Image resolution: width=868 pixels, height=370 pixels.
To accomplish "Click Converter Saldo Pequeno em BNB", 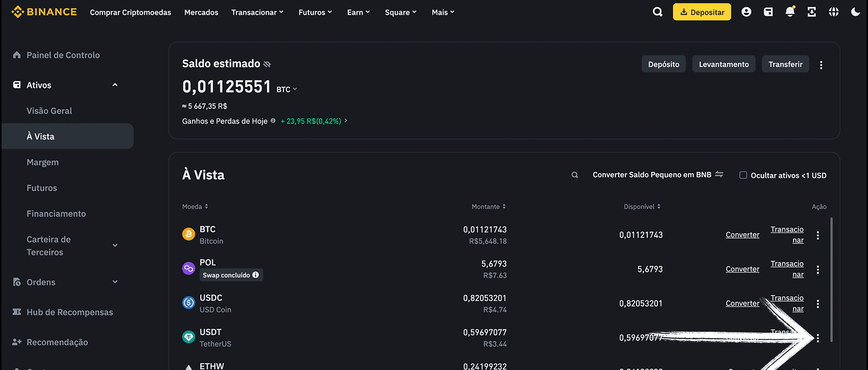I will pyautogui.click(x=658, y=174).
